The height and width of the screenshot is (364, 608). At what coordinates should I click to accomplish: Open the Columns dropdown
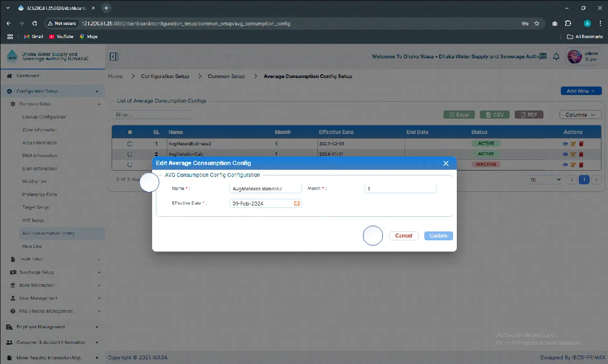click(580, 115)
